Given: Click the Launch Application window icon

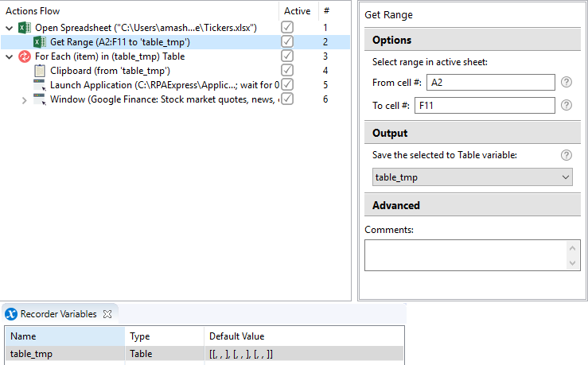Looking at the screenshot, I should pos(40,85).
